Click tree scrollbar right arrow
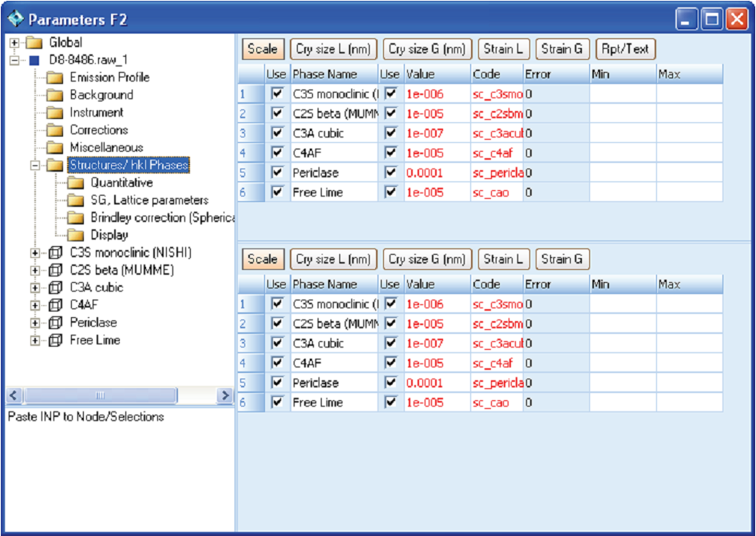 pyautogui.click(x=224, y=395)
